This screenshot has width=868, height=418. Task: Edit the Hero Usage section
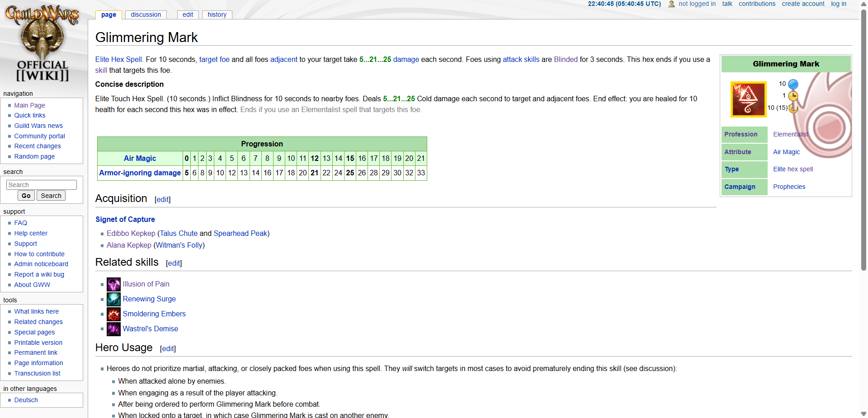(168, 348)
